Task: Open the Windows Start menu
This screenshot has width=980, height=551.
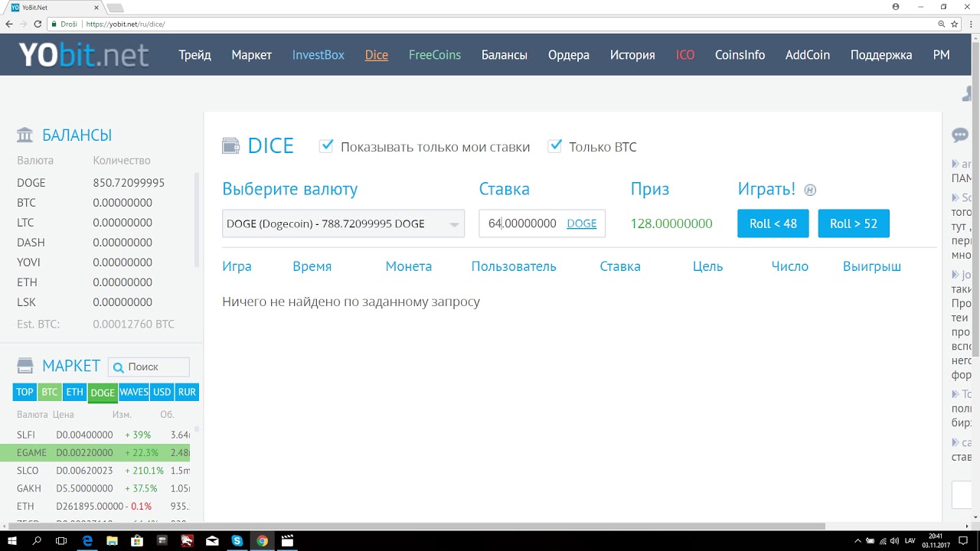Action: pos(12,541)
